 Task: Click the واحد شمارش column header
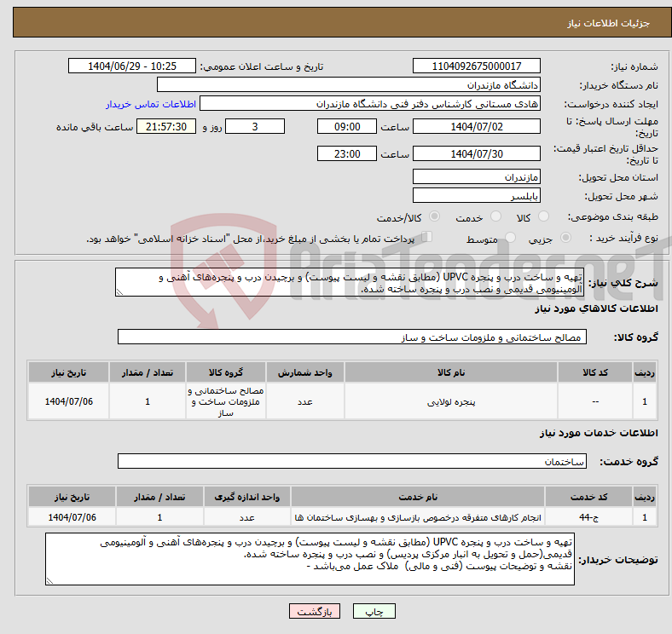304,372
